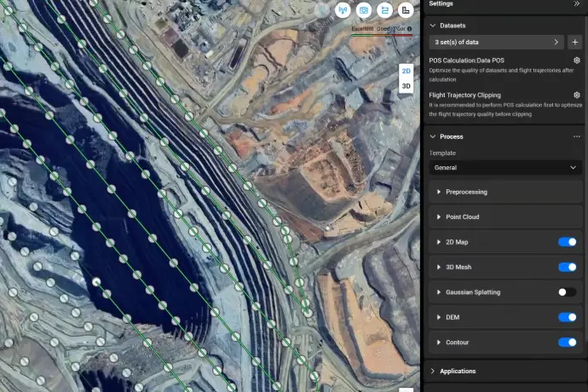Image resolution: width=588 pixels, height=392 pixels.
Task: Click the measurement ruler icon above the map
Action: coord(406,10)
